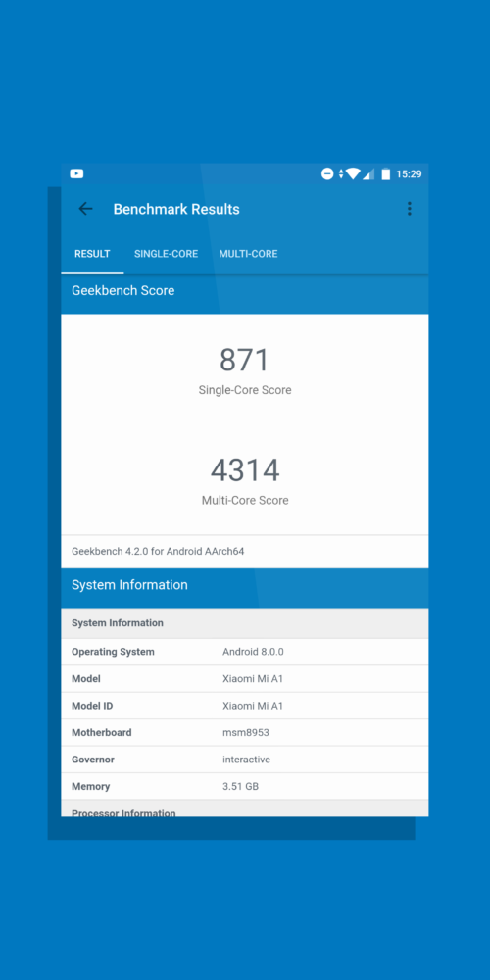This screenshot has width=490, height=980.
Task: Tap the Memory row label
Action: click(x=90, y=786)
